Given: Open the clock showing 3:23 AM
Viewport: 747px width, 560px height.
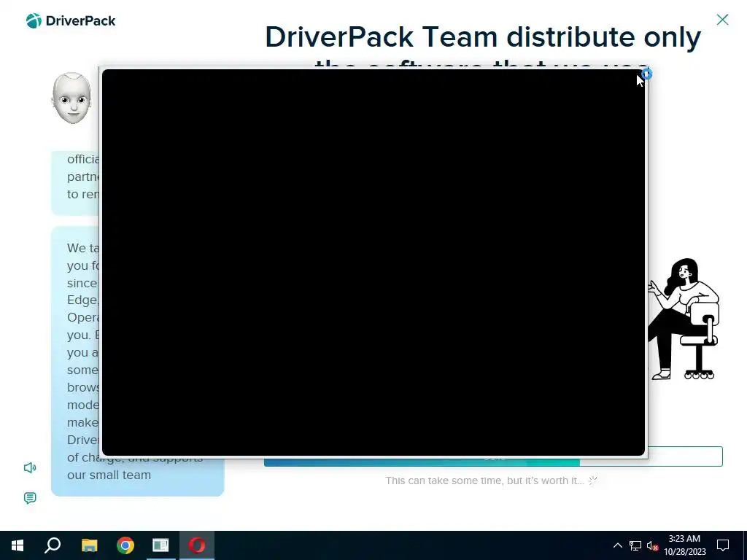Looking at the screenshot, I should coord(684,545).
